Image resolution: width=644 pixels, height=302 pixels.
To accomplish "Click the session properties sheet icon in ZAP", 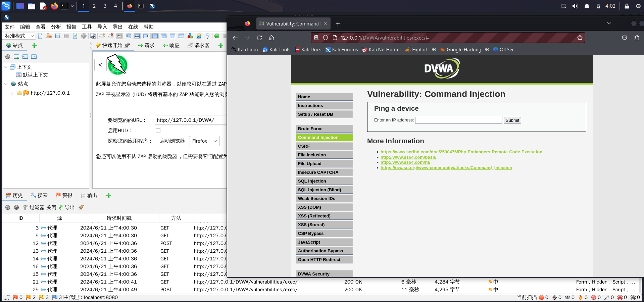I will coord(75,36).
